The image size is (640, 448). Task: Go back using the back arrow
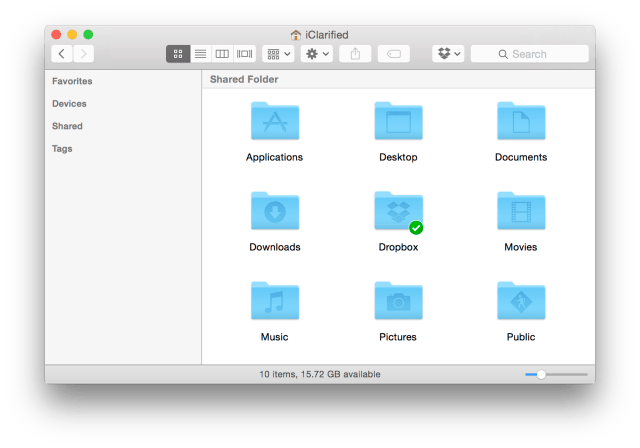62,54
